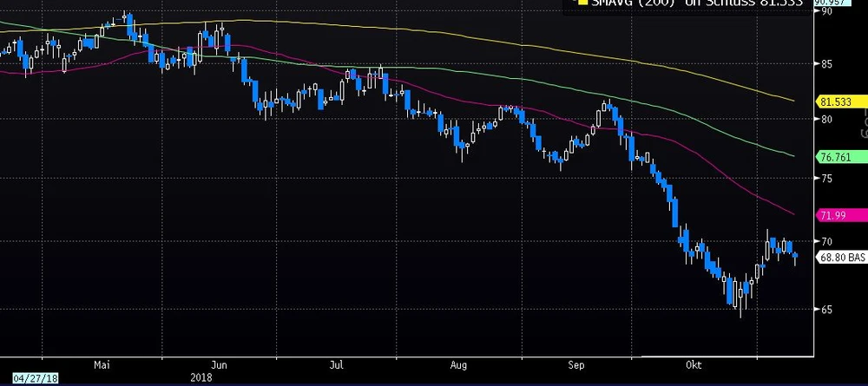The image size is (868, 386).
Task: Click the magenta 71.99 price tag
Action: pos(832,213)
